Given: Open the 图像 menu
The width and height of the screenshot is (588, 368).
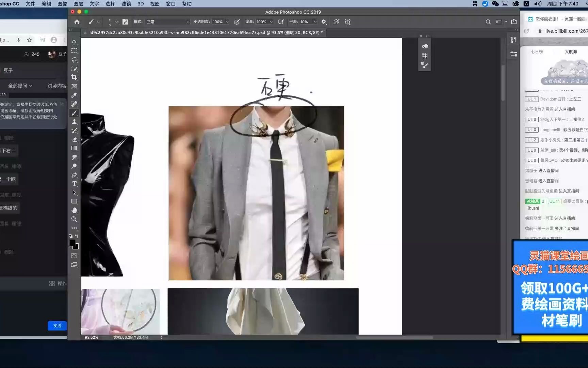Looking at the screenshot, I should (x=62, y=4).
